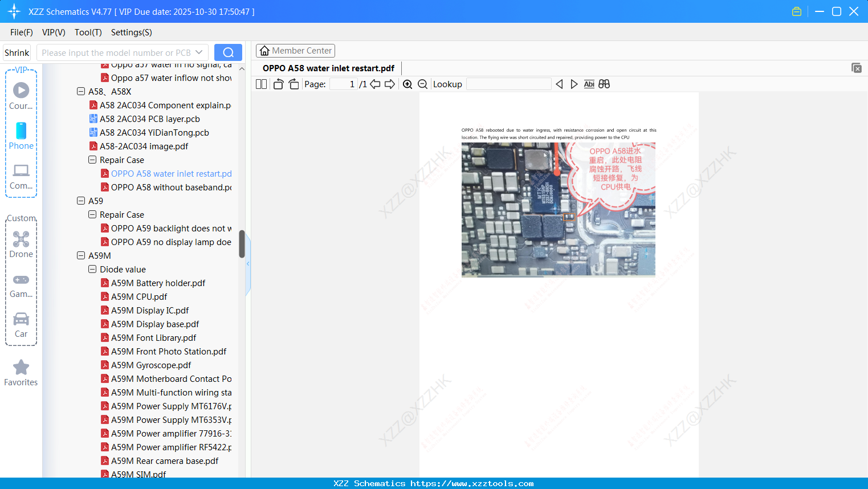Viewport: 868px width, 489px height.
Task: Collapse the A59 tree node
Action: (81, 201)
